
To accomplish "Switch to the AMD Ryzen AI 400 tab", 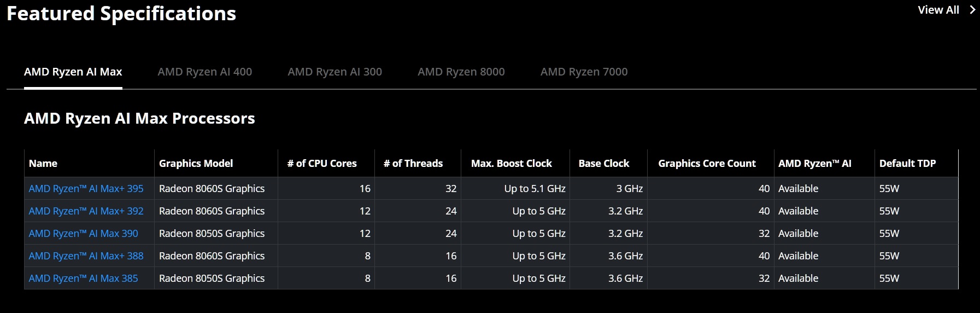I will (x=205, y=72).
